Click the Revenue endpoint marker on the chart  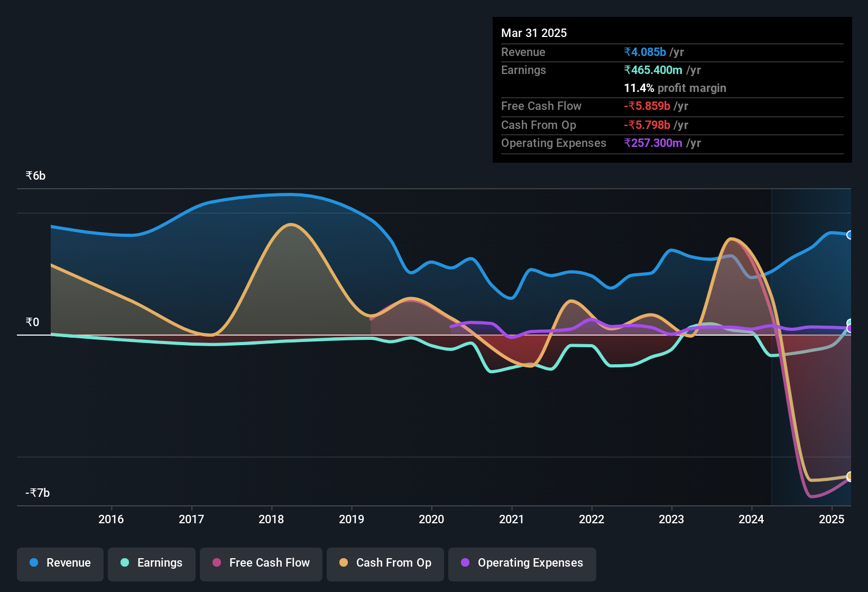(x=850, y=234)
